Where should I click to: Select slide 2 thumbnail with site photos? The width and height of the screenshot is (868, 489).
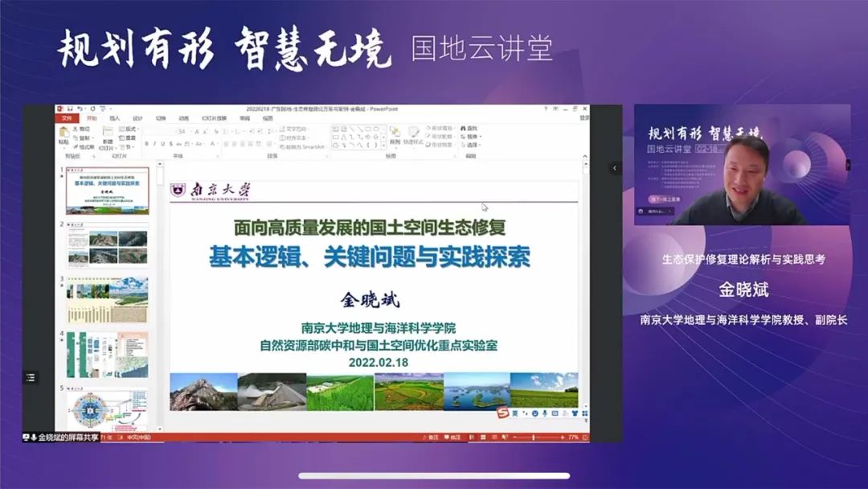coord(108,247)
